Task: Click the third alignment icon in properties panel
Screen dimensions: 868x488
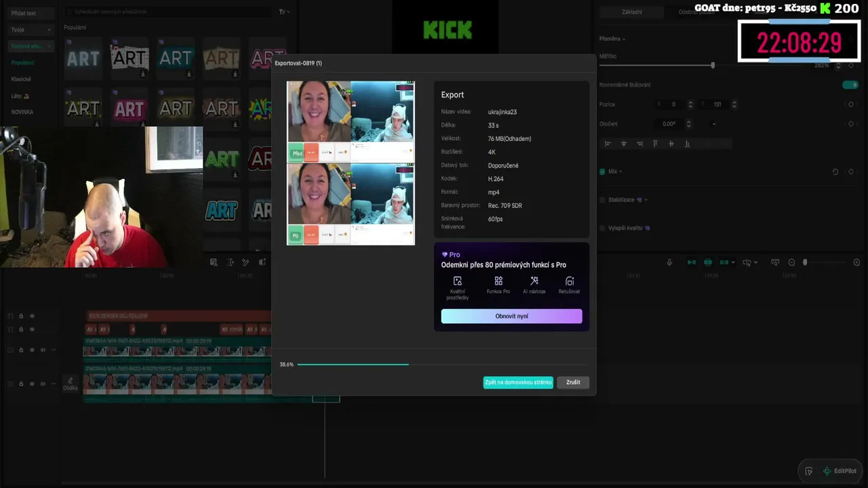Action: coord(639,144)
